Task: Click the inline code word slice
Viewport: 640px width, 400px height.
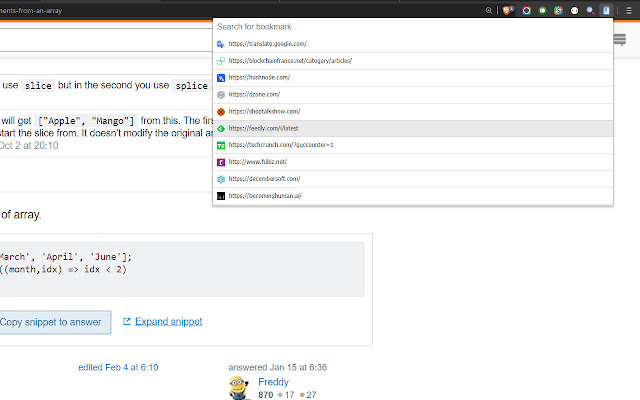Action: click(38, 86)
